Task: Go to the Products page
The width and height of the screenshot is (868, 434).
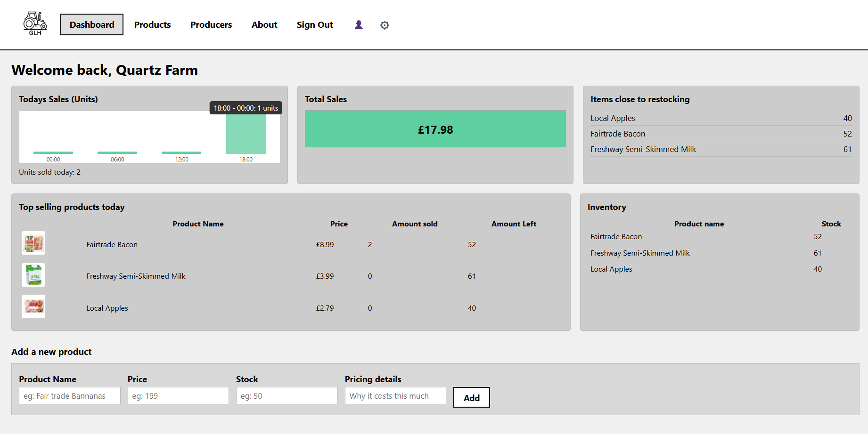Action: coord(152,24)
